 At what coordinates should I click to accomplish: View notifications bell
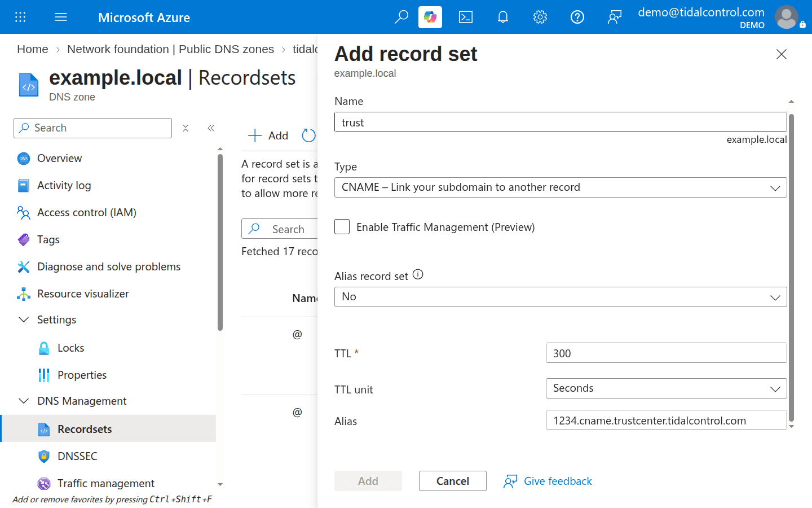(x=503, y=17)
